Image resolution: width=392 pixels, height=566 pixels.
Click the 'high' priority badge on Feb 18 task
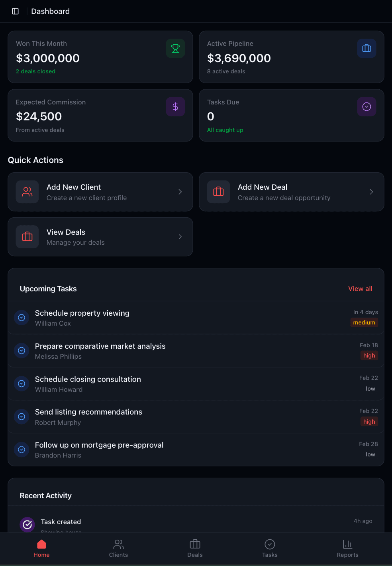(369, 355)
